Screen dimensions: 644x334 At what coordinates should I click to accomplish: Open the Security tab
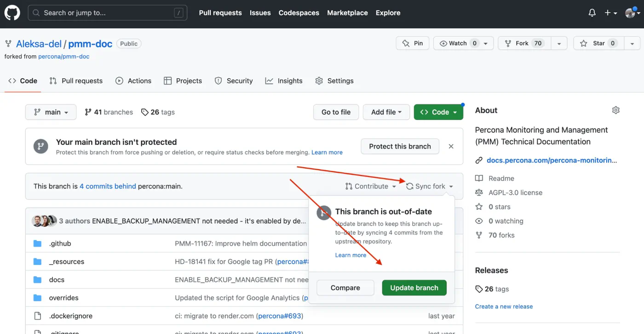pyautogui.click(x=234, y=81)
